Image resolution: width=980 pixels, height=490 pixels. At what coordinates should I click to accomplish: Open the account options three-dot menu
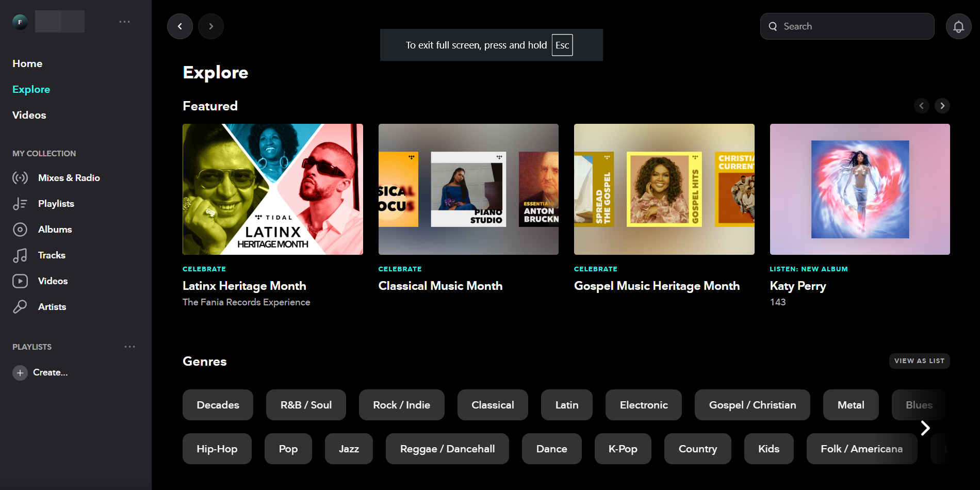click(124, 22)
